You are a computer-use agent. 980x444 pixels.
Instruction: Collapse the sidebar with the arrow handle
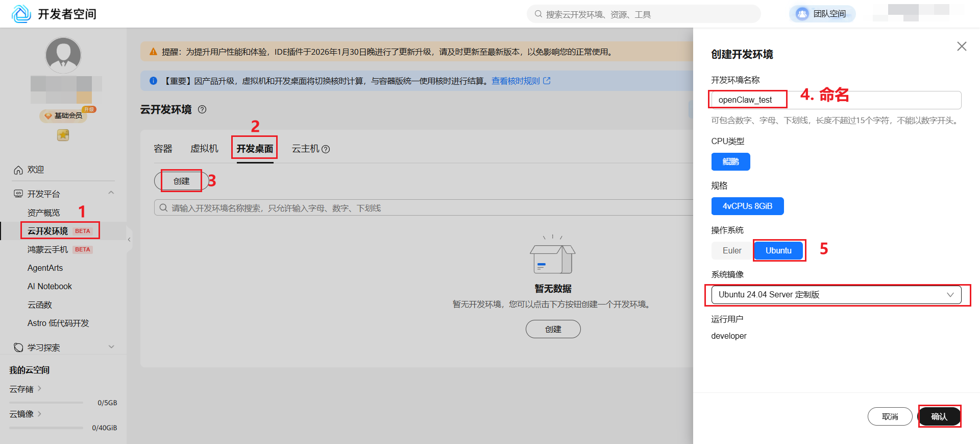[129, 239]
